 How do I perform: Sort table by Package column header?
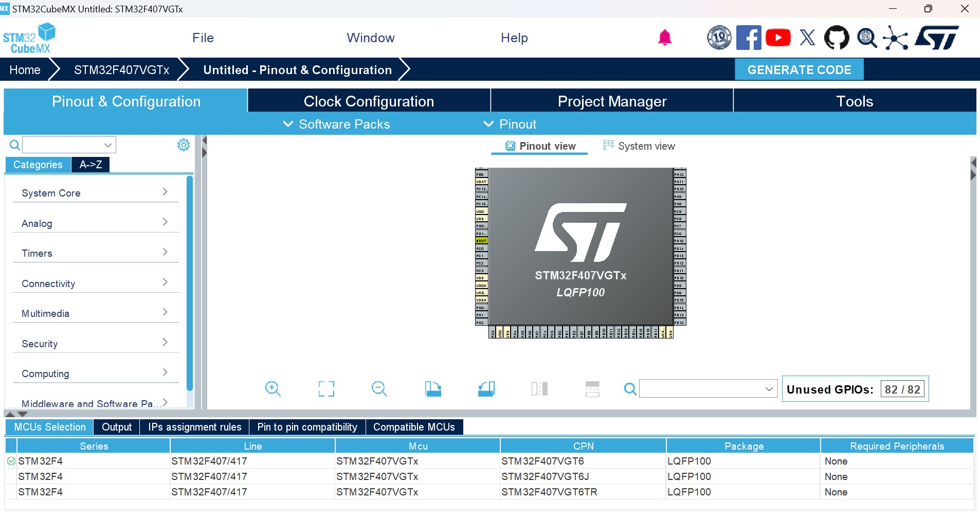[x=743, y=446]
